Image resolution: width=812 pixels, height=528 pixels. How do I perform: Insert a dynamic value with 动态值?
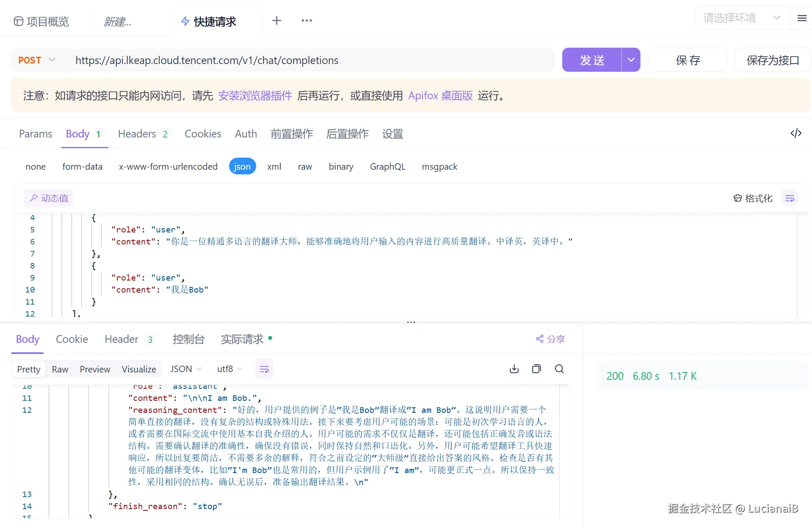click(49, 198)
